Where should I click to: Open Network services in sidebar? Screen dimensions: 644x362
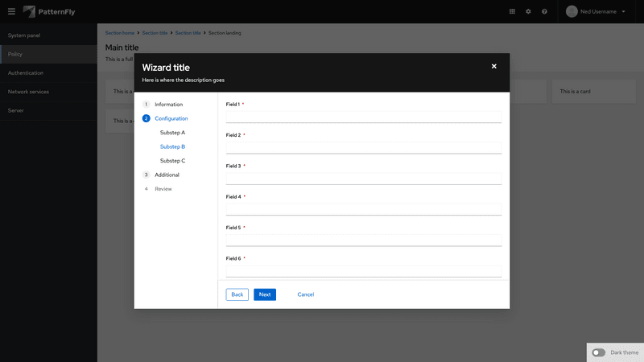[x=28, y=92]
